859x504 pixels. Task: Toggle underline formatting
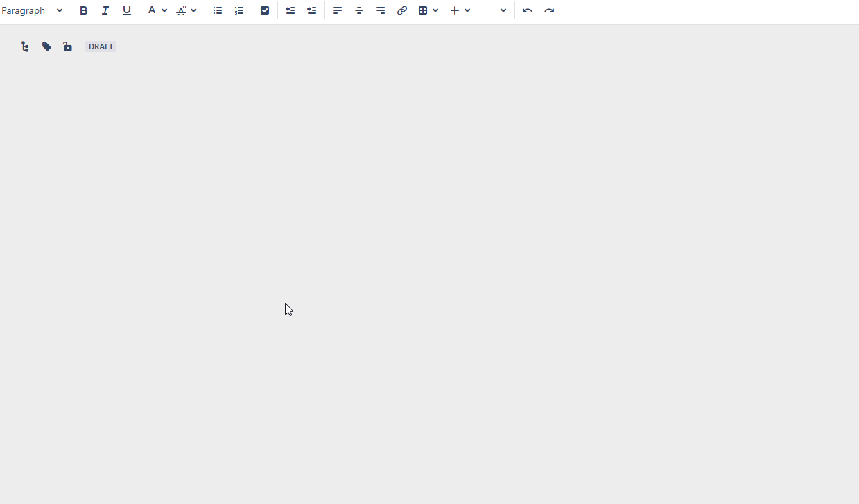(127, 10)
